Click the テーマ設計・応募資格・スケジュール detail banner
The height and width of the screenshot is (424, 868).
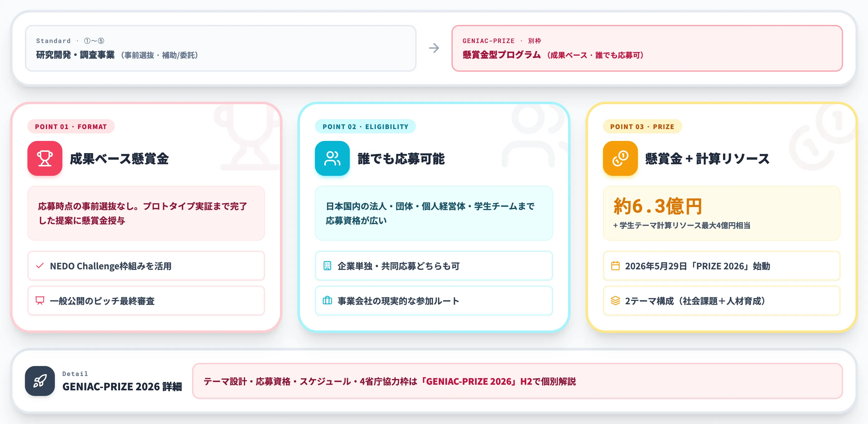518,381
